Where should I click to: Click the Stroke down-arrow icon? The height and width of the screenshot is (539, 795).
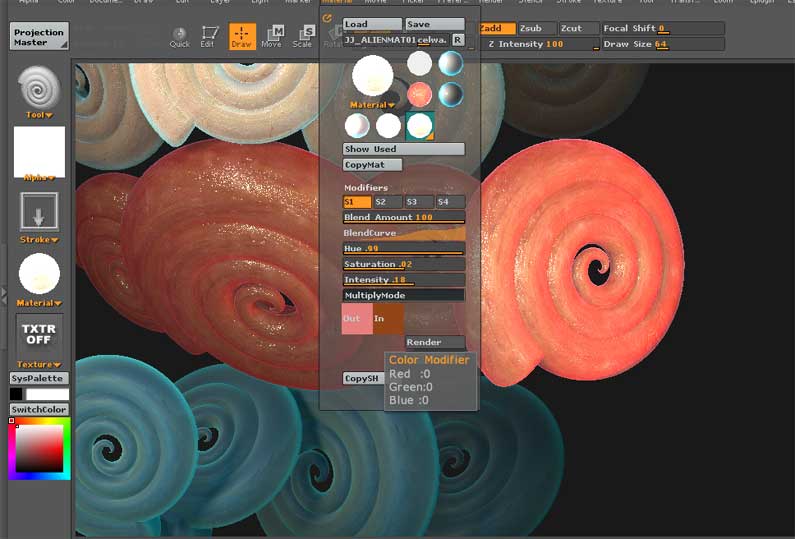coord(39,211)
